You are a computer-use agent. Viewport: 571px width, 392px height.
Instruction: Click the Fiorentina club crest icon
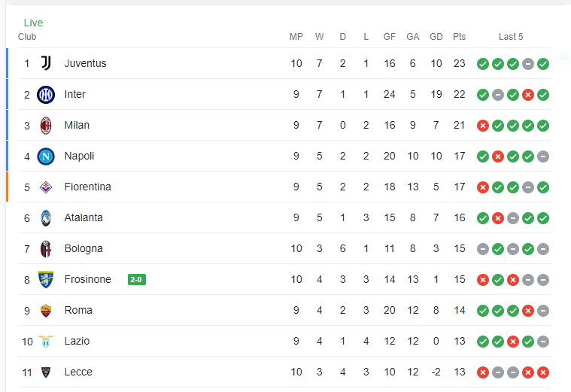tap(46, 187)
